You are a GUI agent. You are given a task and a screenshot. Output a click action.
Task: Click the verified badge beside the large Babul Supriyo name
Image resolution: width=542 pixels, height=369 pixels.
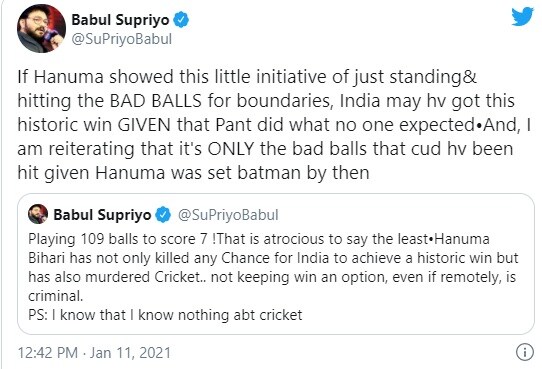point(181,19)
